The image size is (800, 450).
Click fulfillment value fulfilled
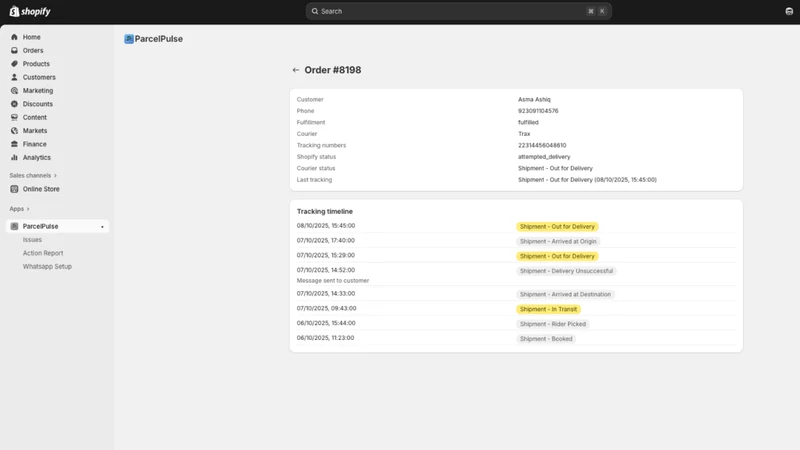click(528, 122)
